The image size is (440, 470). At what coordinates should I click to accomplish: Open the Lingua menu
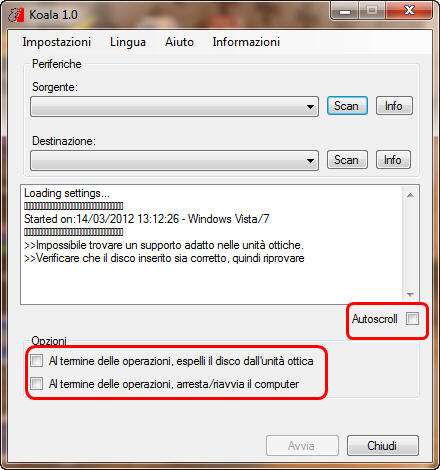coord(128,42)
